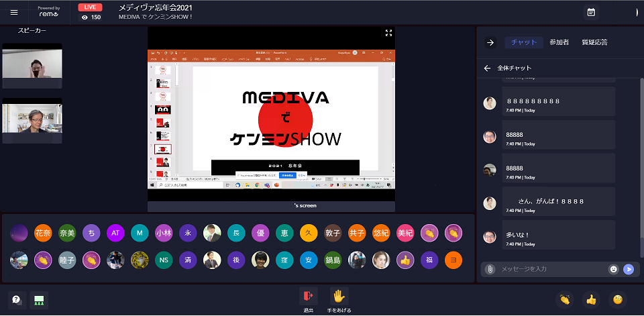
Task: Click the thumbs-up attendee avatar
Action: pos(405,260)
